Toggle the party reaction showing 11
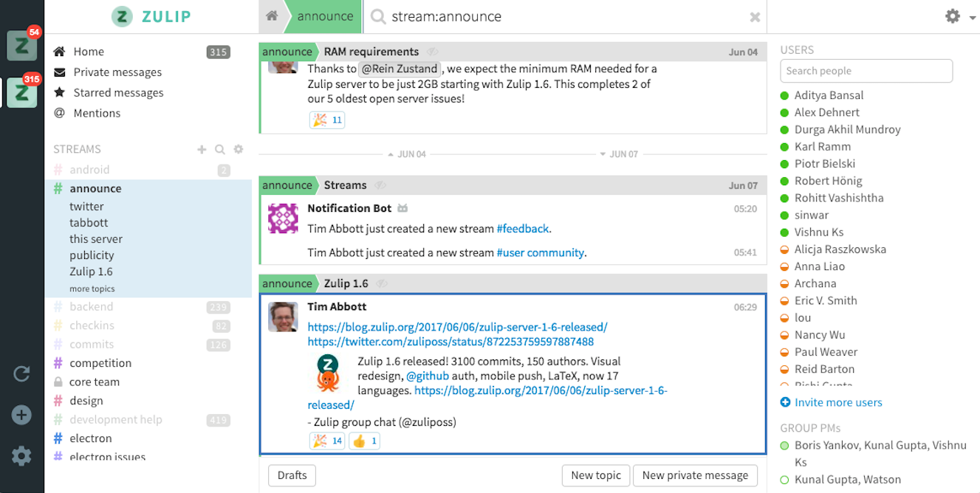This screenshot has width=980, height=493. coord(327,120)
